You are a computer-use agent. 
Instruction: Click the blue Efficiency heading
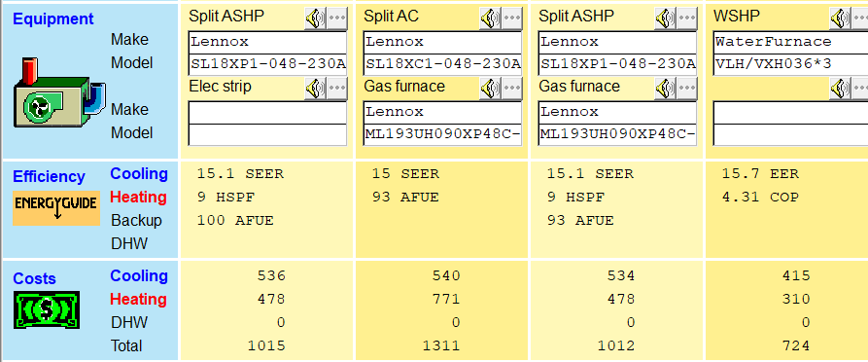49,176
